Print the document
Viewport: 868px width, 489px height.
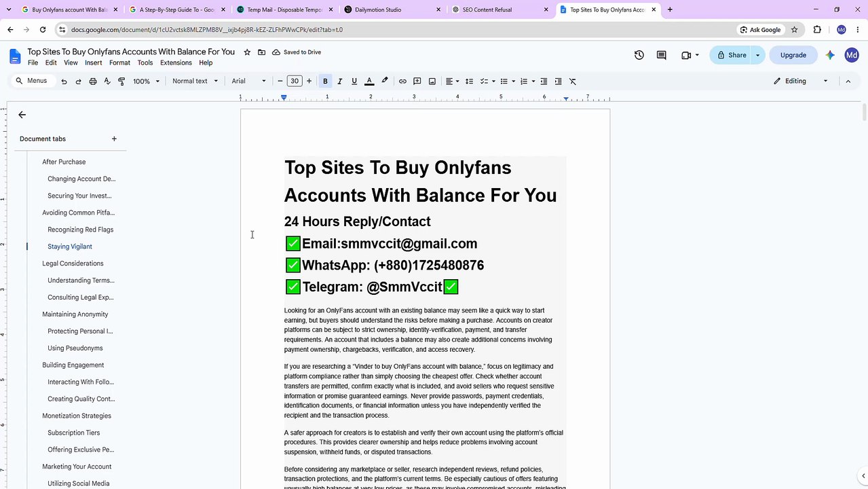point(93,81)
